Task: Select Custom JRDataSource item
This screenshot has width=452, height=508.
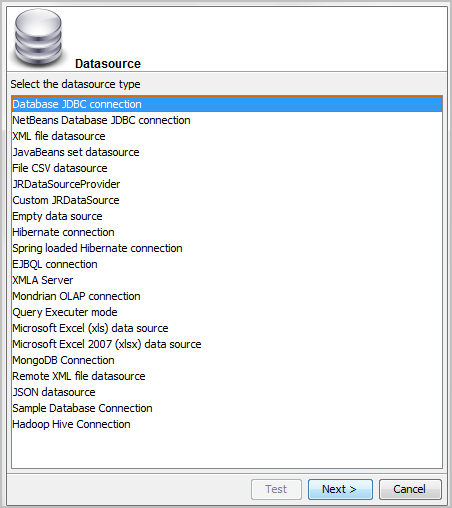Action: [227, 200]
